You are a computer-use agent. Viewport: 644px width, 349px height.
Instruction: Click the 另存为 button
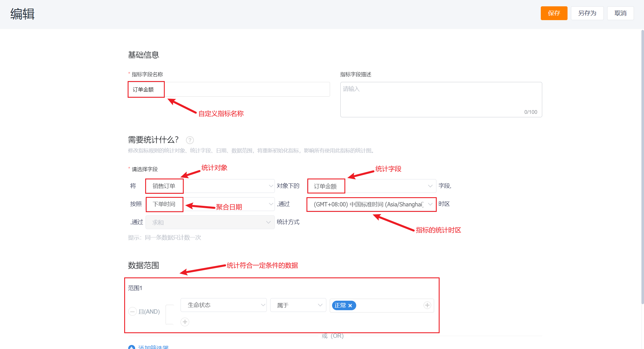point(587,13)
